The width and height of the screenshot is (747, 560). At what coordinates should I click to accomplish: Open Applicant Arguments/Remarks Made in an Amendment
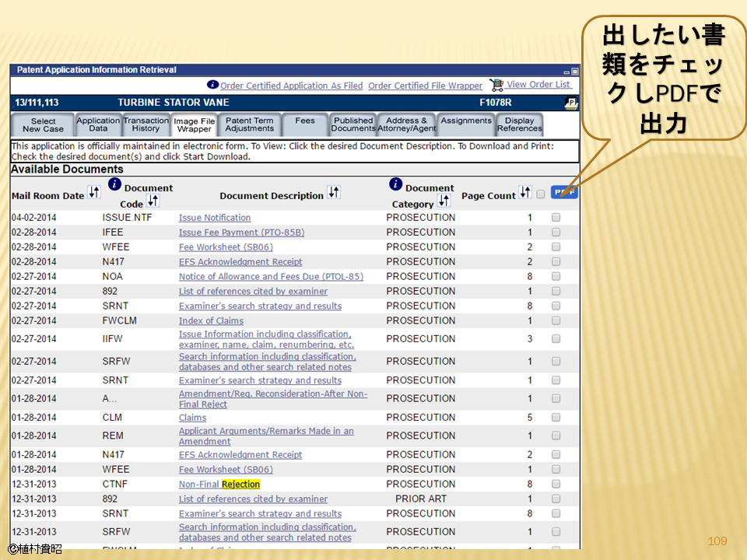click(266, 436)
